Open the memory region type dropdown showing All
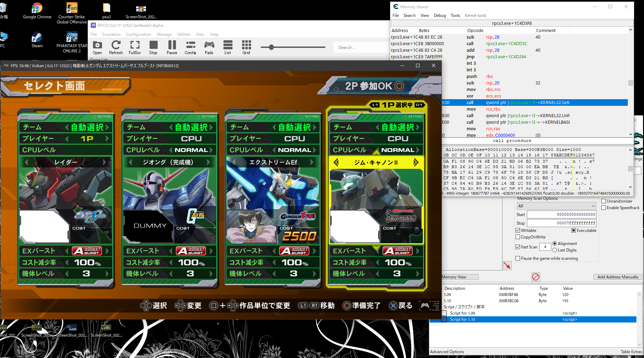644x358 pixels. coord(557,206)
